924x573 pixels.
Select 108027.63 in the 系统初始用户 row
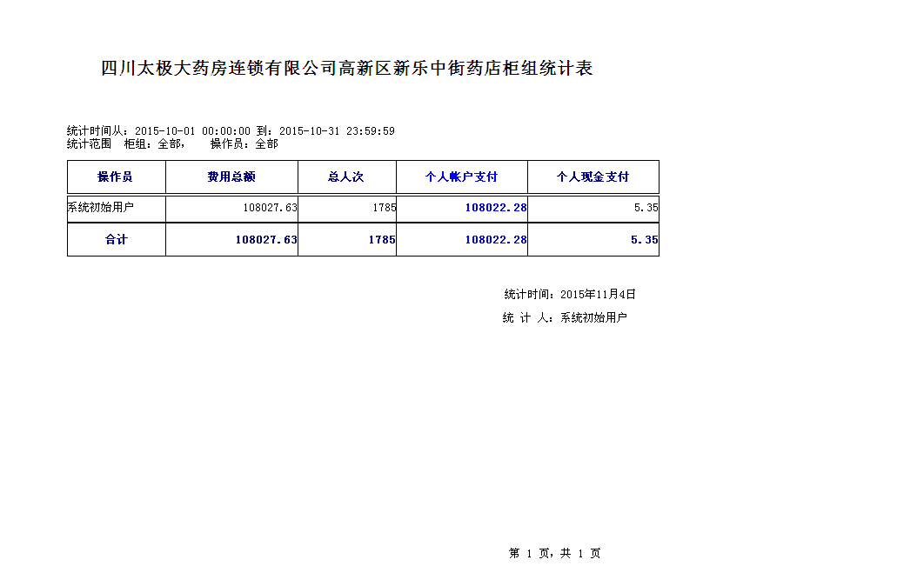(270, 208)
